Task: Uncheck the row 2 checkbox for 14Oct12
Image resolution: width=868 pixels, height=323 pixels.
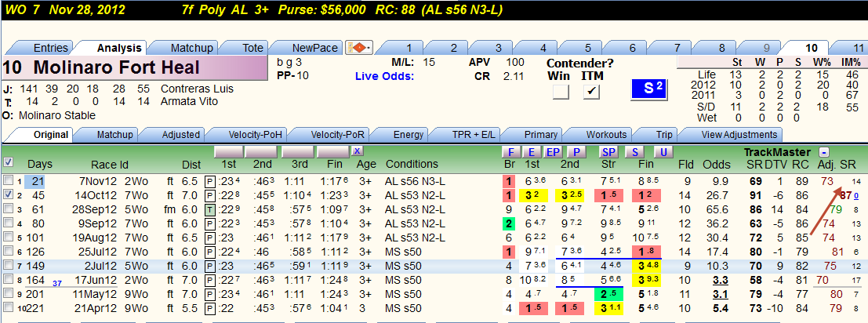Action: click(9, 194)
